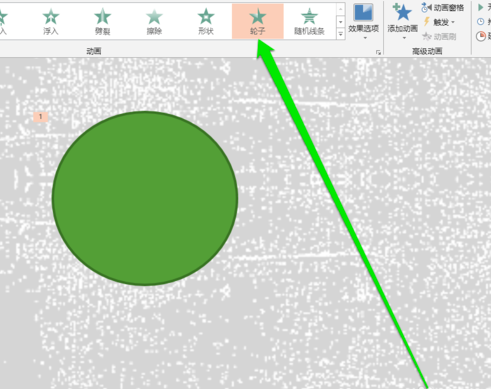Choose the 擦除 (Wipe) animation effect
This screenshot has width=491, height=389.
click(154, 21)
